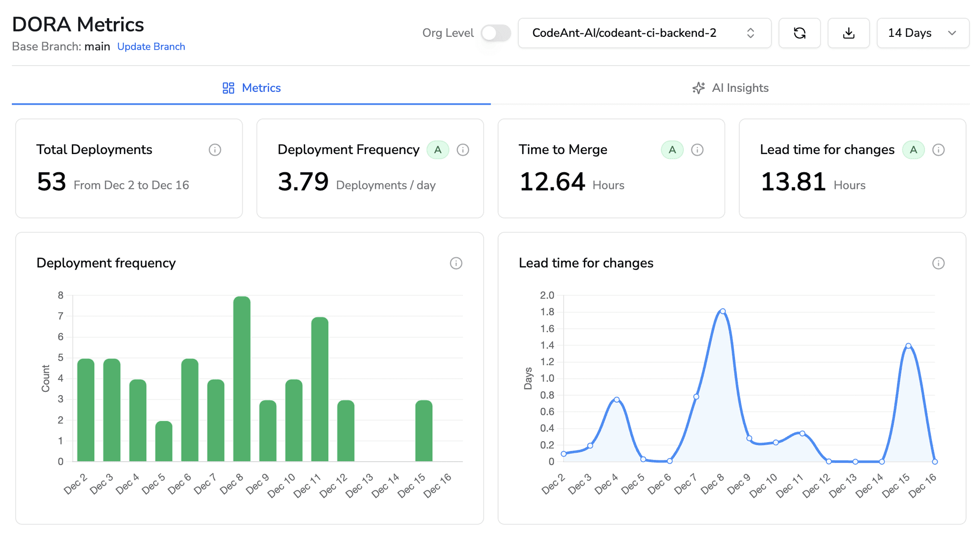Click the DORA Metrics page title
The width and height of the screenshot is (980, 534).
click(x=78, y=24)
